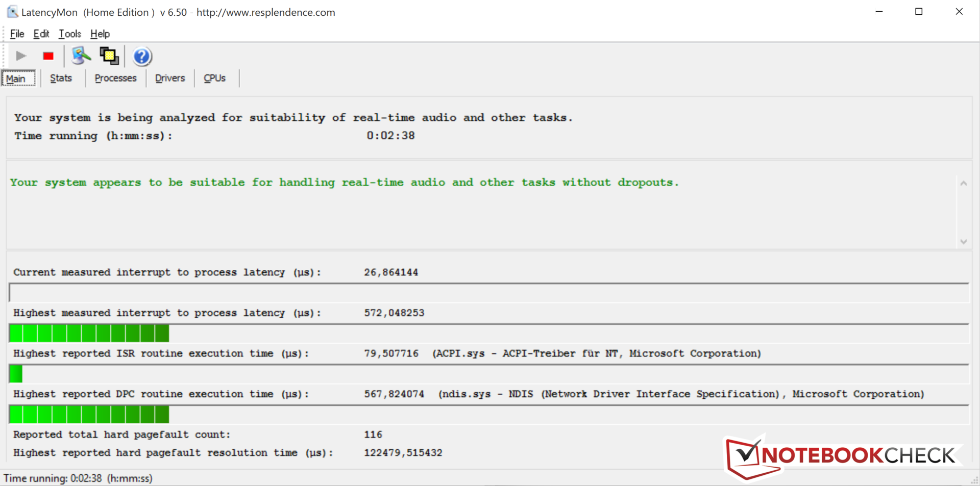This screenshot has height=486, width=980.
Task: Click the scroll down arrow in the message box
Action: 963,242
